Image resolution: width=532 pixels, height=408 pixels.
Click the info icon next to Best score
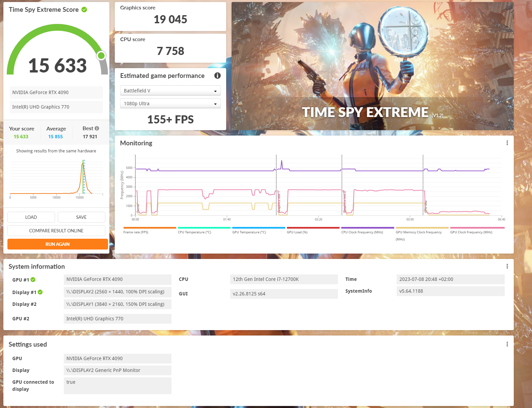(97, 128)
